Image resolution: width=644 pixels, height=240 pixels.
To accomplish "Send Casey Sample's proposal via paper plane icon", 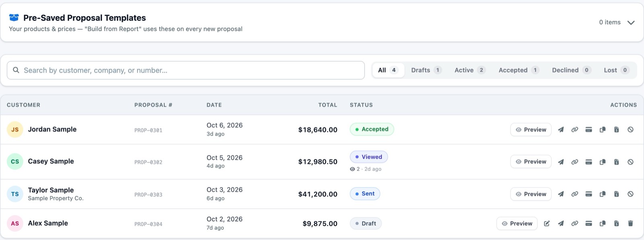I will coord(561,162).
